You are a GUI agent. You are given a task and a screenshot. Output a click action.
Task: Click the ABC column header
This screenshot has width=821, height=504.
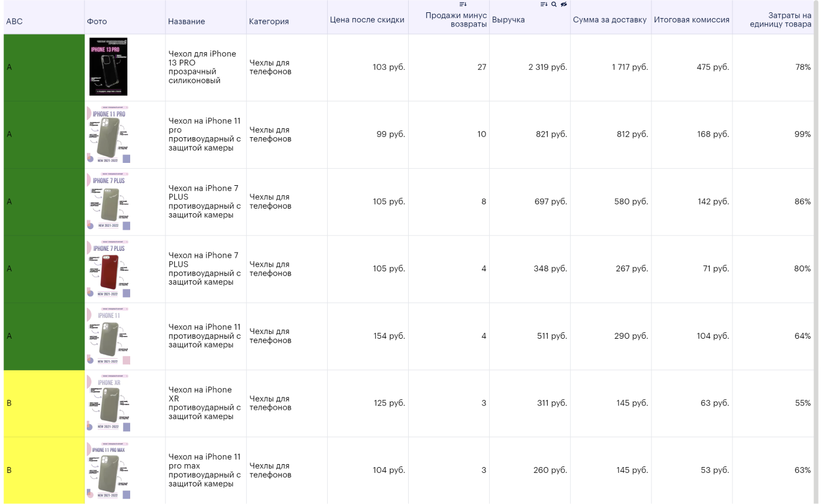[x=15, y=21]
